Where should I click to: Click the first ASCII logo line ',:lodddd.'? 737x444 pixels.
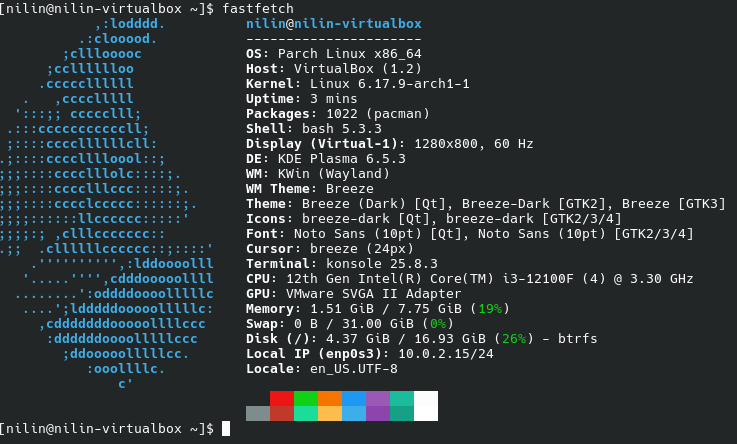point(130,24)
